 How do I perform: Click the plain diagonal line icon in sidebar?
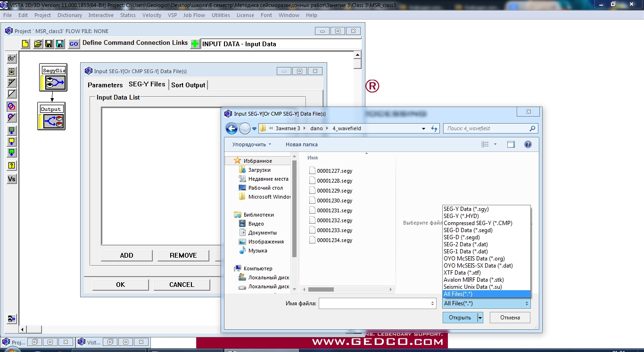click(x=12, y=93)
